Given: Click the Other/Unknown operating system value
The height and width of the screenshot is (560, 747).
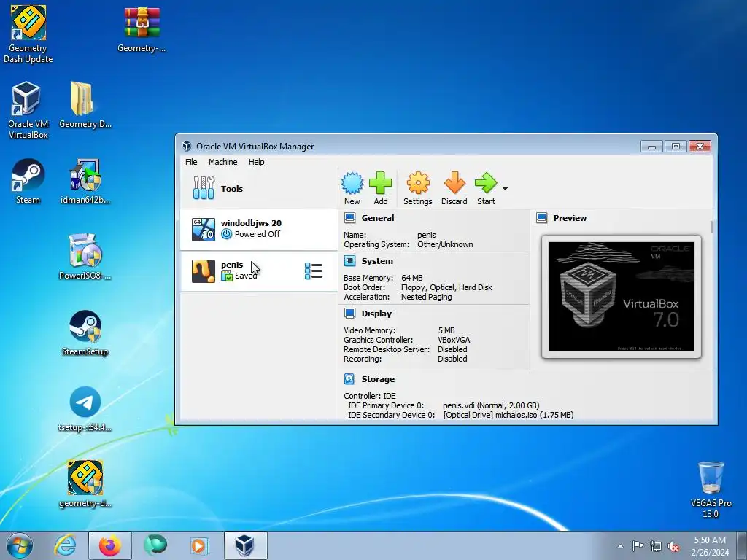Looking at the screenshot, I should pyautogui.click(x=445, y=244).
